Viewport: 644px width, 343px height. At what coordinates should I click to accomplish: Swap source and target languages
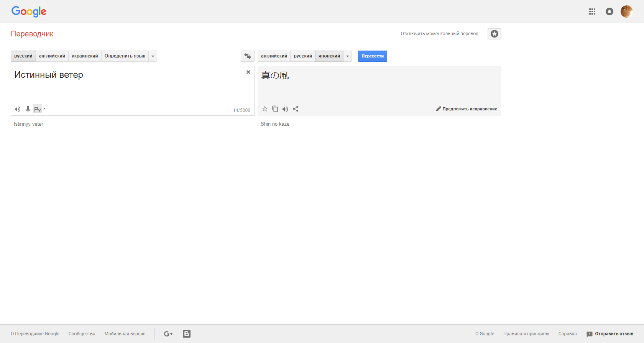(x=248, y=56)
